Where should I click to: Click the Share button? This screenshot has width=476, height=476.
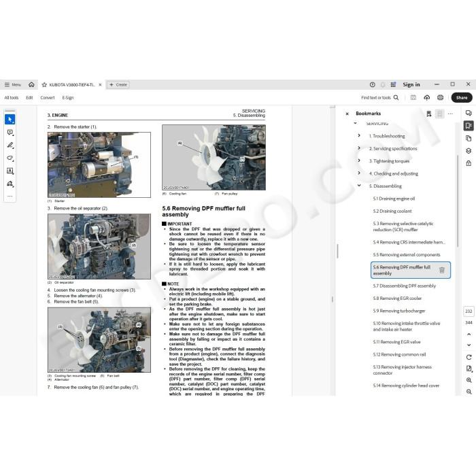pyautogui.click(x=462, y=97)
